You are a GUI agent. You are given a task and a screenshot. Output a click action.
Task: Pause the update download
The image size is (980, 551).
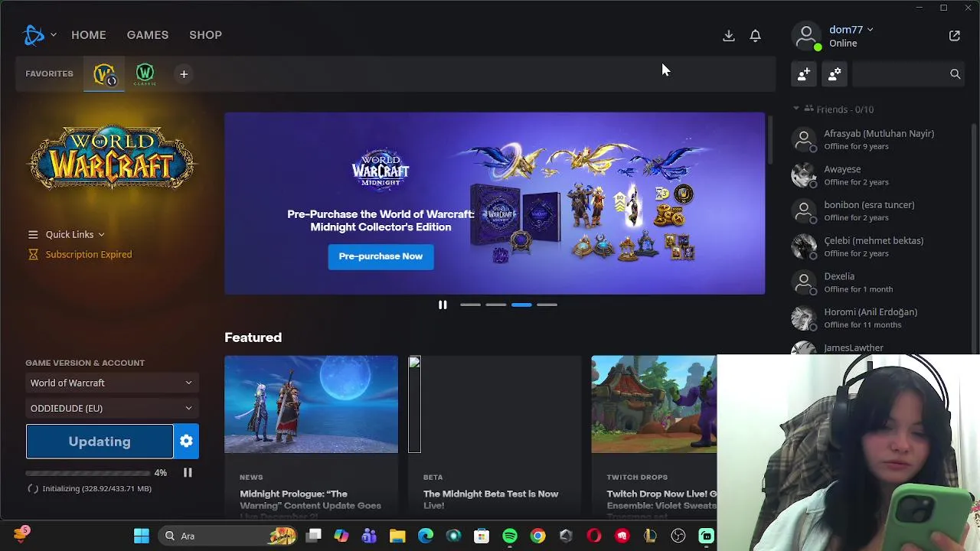[188, 473]
